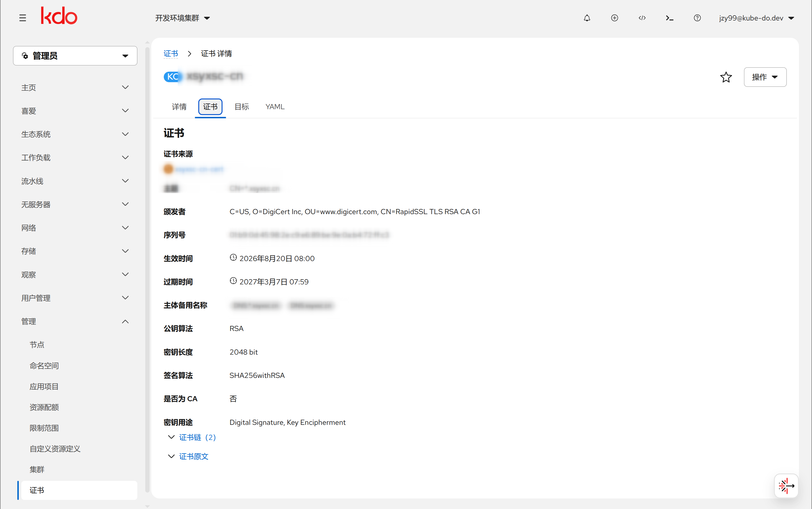This screenshot has height=509, width=812.
Task: Click the 证书 breadcrumb link
Action: [171, 53]
